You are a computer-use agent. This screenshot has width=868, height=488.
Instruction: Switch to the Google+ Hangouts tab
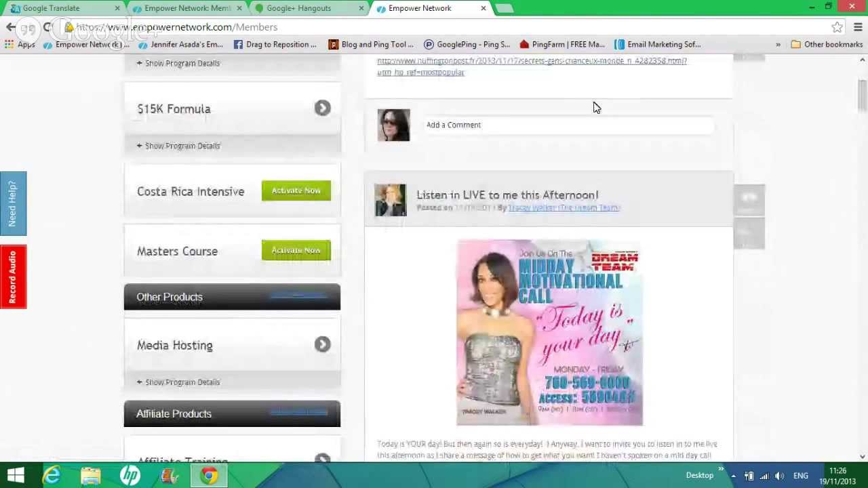(x=309, y=8)
